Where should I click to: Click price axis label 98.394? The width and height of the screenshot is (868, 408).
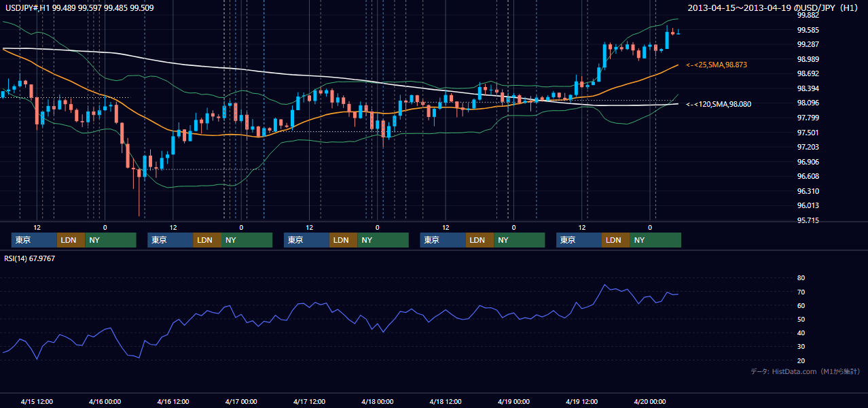808,88
